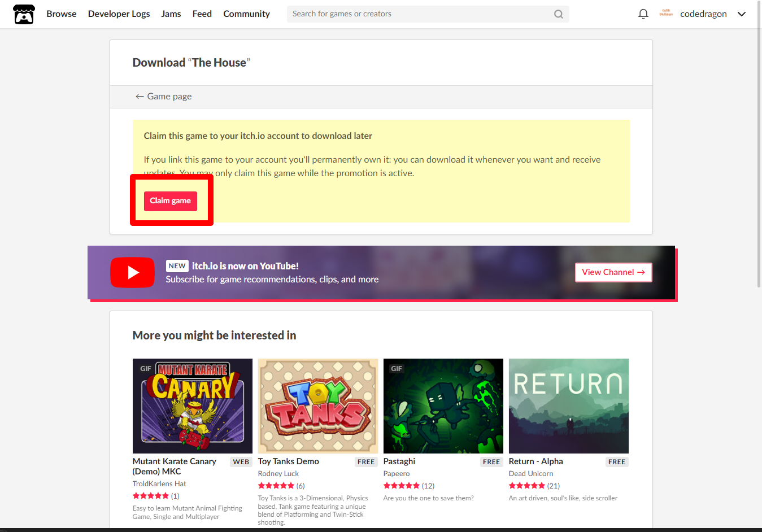
Task: Click WEB tag on Mutant Karate Canary
Action: (x=241, y=462)
